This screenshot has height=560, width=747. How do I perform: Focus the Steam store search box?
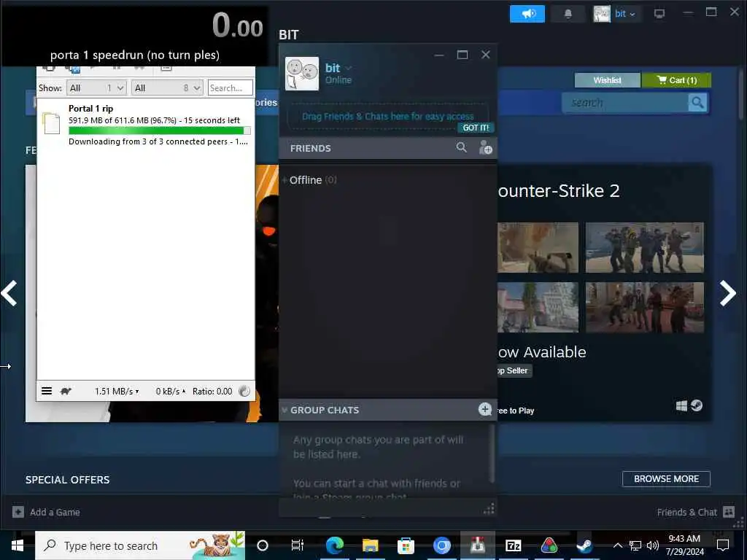[x=625, y=102]
